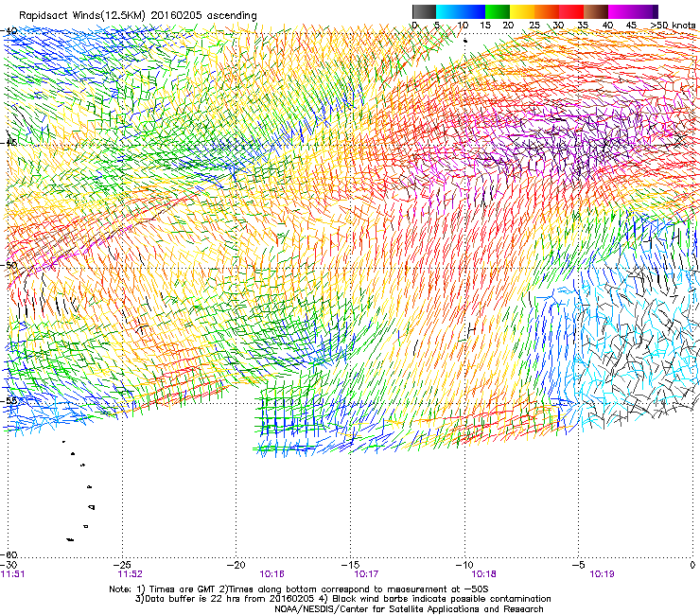Click the -10 longitude axis label
This screenshot has width=700, height=615.
coord(464,565)
